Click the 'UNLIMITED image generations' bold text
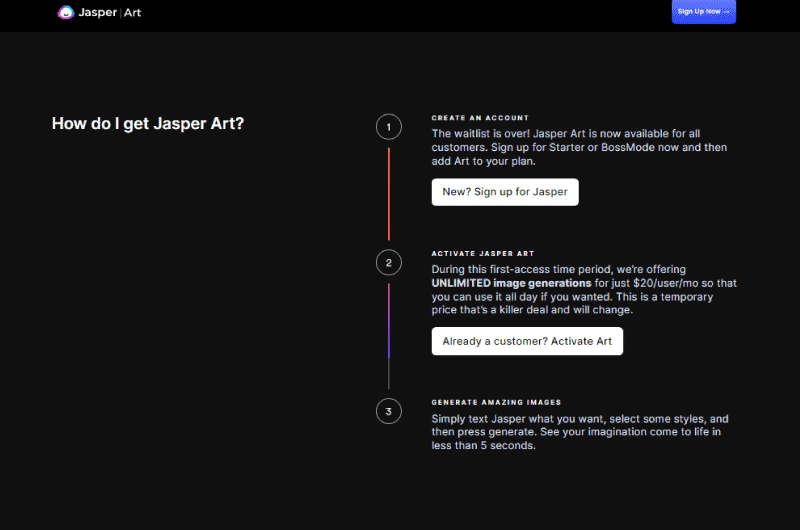 [511, 283]
